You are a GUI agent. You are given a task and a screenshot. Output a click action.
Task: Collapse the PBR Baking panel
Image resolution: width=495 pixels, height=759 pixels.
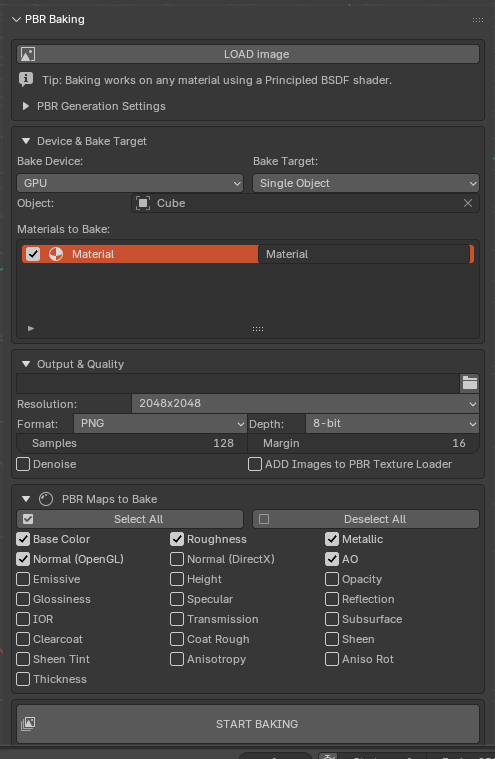coord(16,19)
